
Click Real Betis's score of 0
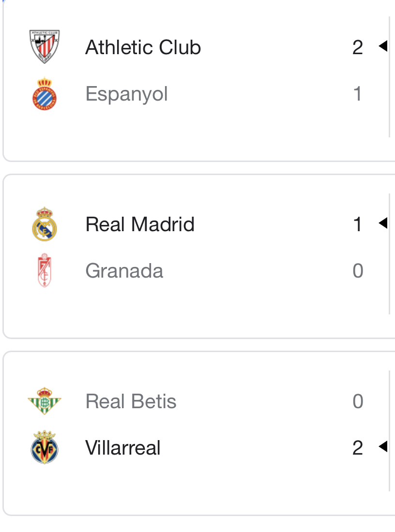pyautogui.click(x=358, y=401)
